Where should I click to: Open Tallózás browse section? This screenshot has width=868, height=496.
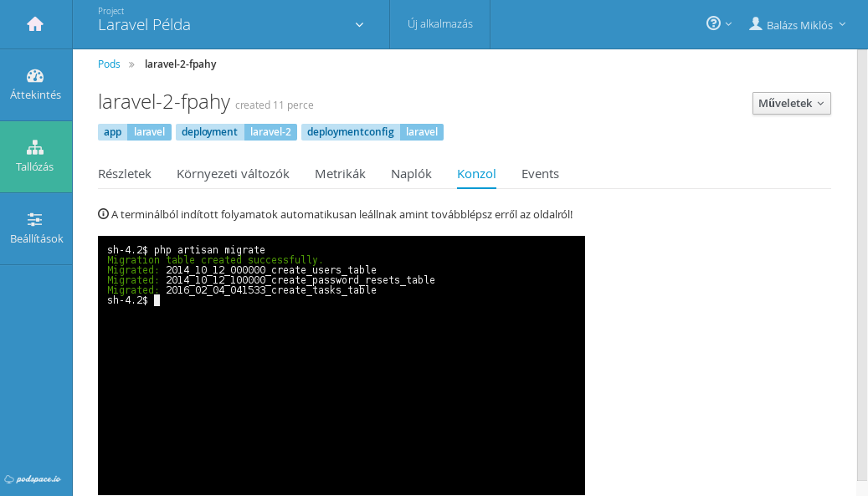coord(35,157)
